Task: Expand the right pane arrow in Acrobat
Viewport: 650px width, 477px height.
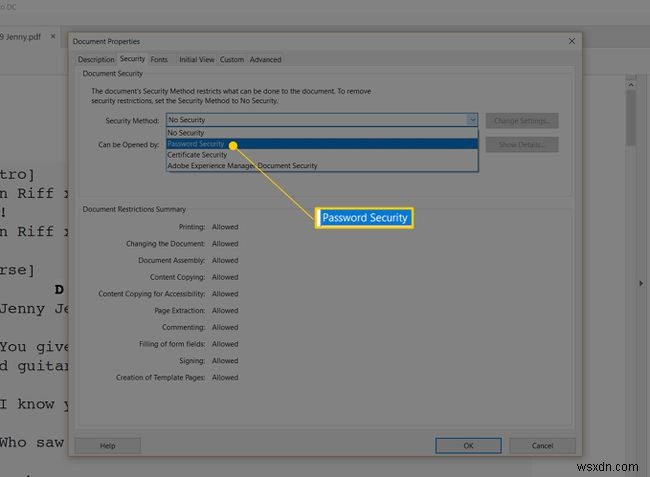Action: click(641, 283)
